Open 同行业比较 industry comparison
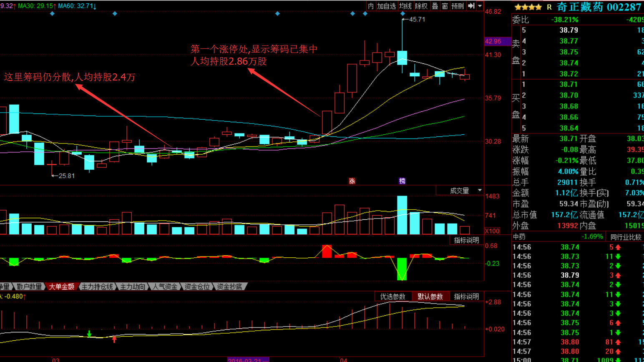 [626, 237]
